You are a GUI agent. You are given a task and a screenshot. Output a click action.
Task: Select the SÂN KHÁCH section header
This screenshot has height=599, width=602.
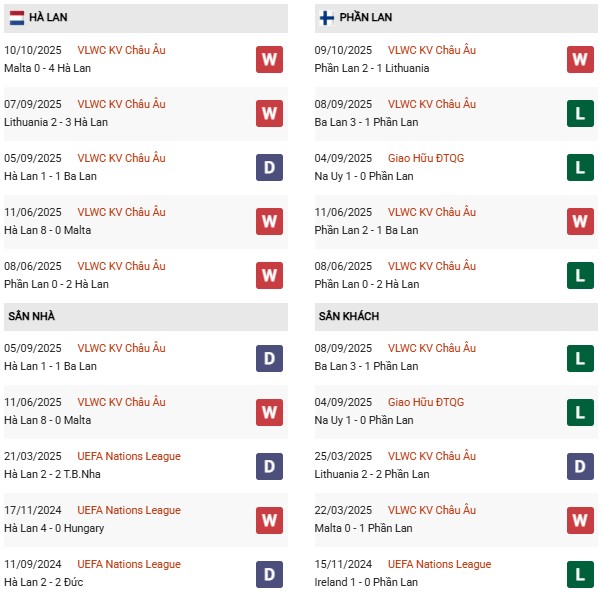[348, 316]
